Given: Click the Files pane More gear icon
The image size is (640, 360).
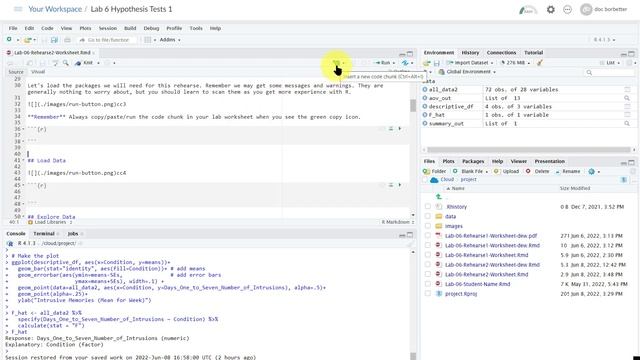Looking at the screenshot, I should coord(591,171).
